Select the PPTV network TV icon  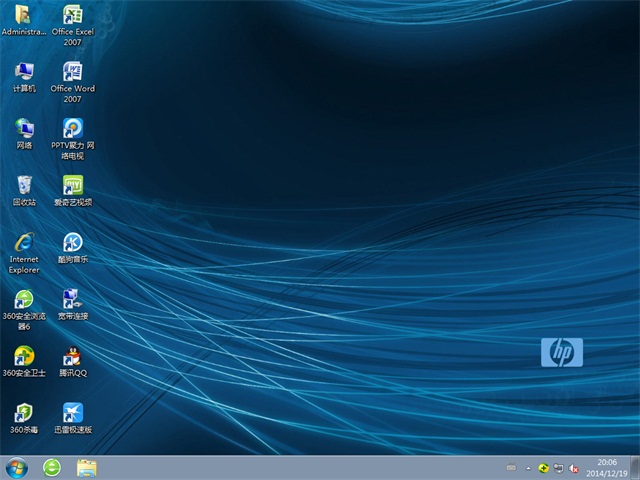[73, 129]
